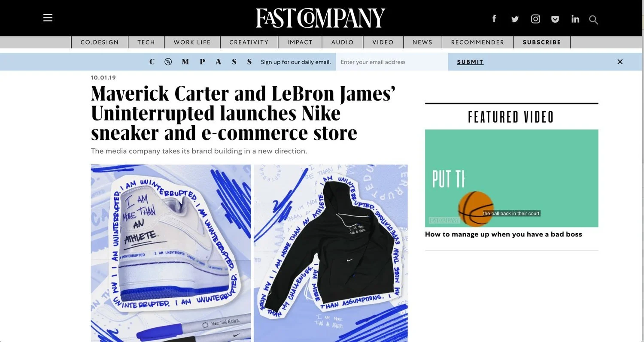This screenshot has width=644, height=342.
Task: Go to the CO.DESIGN section
Action: point(100,42)
